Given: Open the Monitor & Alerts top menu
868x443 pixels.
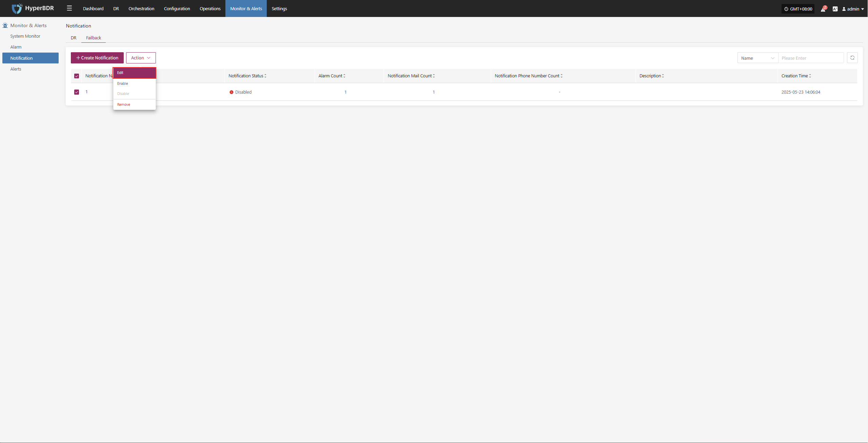Looking at the screenshot, I should point(246,8).
